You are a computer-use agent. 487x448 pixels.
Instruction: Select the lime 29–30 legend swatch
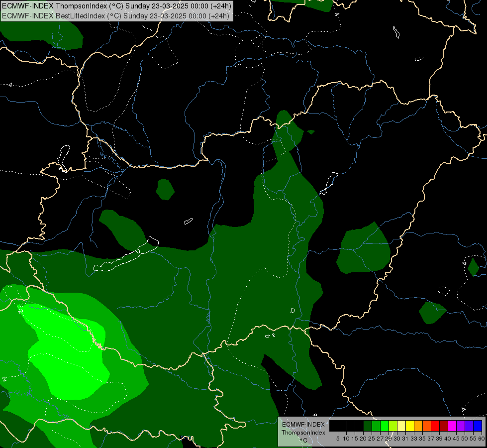pyautogui.click(x=393, y=426)
